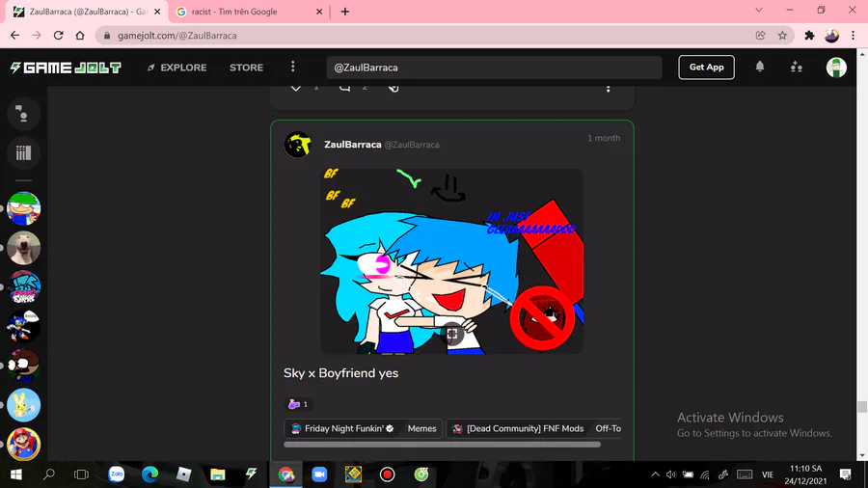This screenshot has height=488, width=868.
Task: Open the Explore page
Action: pos(177,68)
